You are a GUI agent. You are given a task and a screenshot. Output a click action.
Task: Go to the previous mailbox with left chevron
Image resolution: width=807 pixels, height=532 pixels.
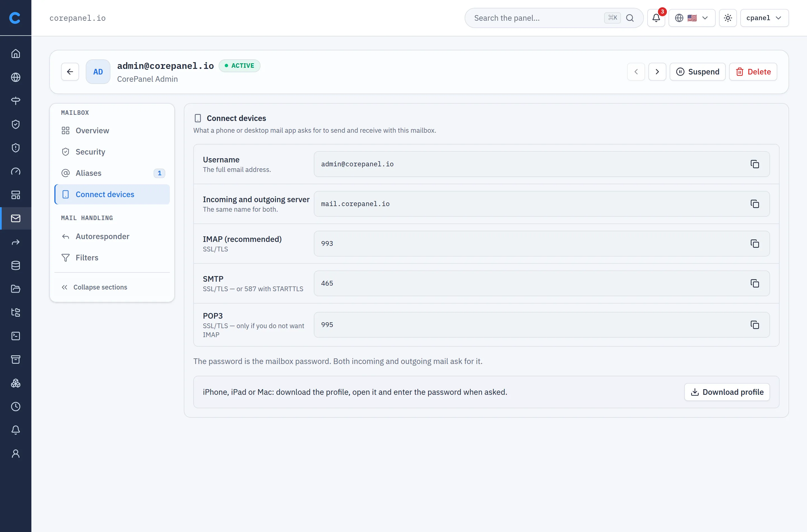coord(636,72)
